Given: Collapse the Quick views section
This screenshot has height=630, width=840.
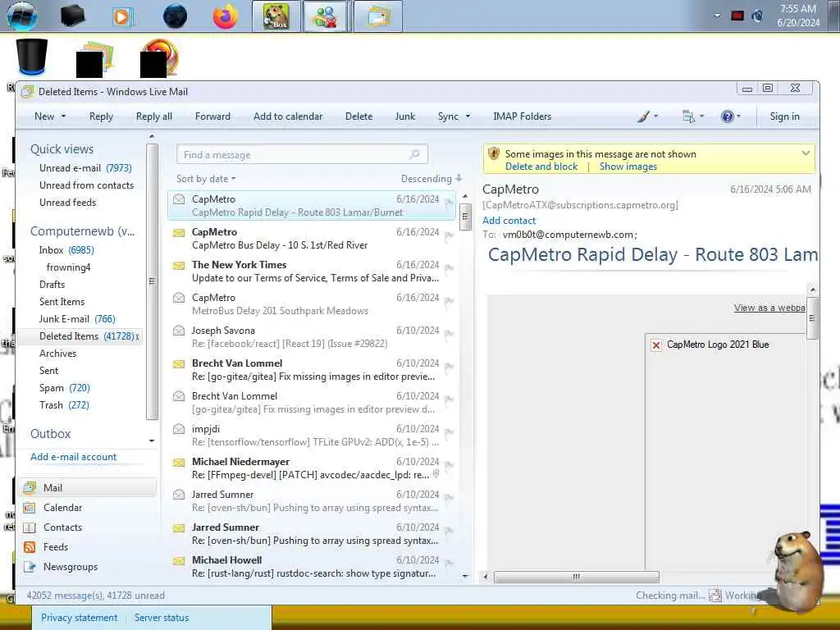Looking at the screenshot, I should tap(62, 149).
